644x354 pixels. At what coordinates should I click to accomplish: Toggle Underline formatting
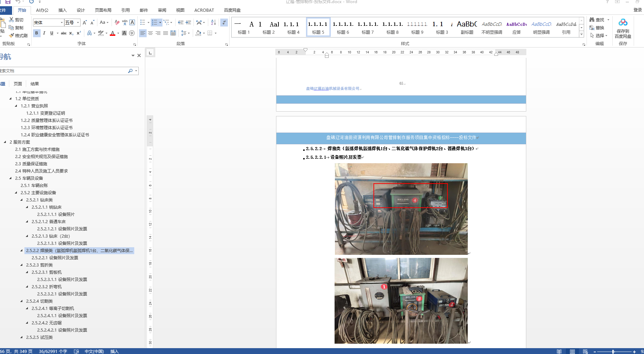[52, 33]
